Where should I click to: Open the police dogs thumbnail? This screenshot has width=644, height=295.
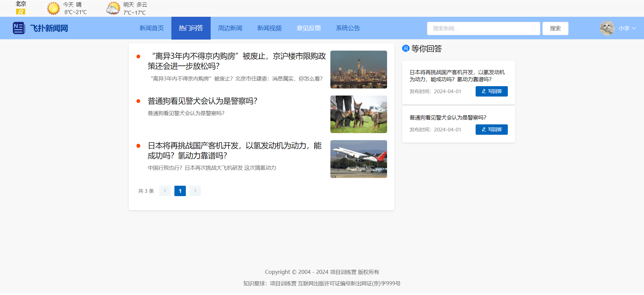[x=359, y=114]
